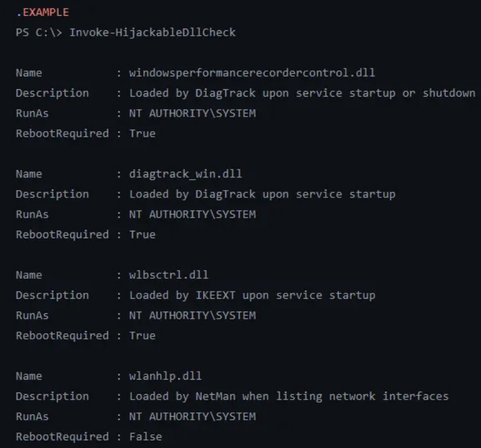Select the diagtrack_win.dll name value

click(x=185, y=174)
